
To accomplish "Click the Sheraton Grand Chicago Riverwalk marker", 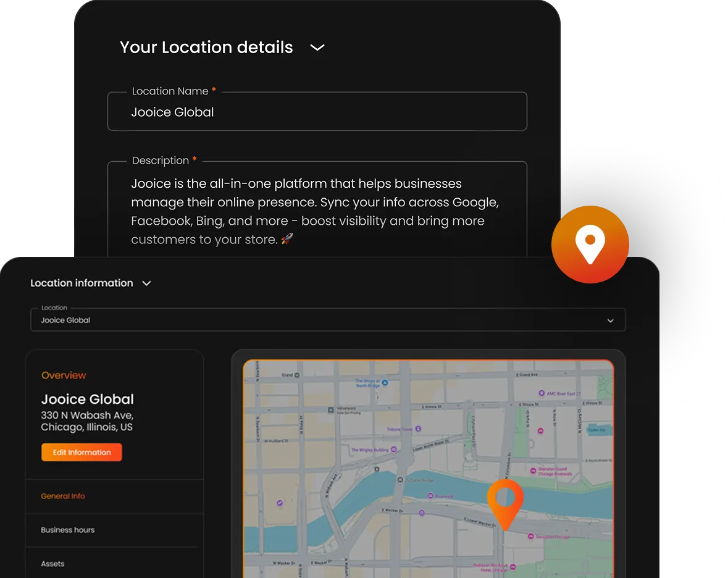I will pos(533,471).
